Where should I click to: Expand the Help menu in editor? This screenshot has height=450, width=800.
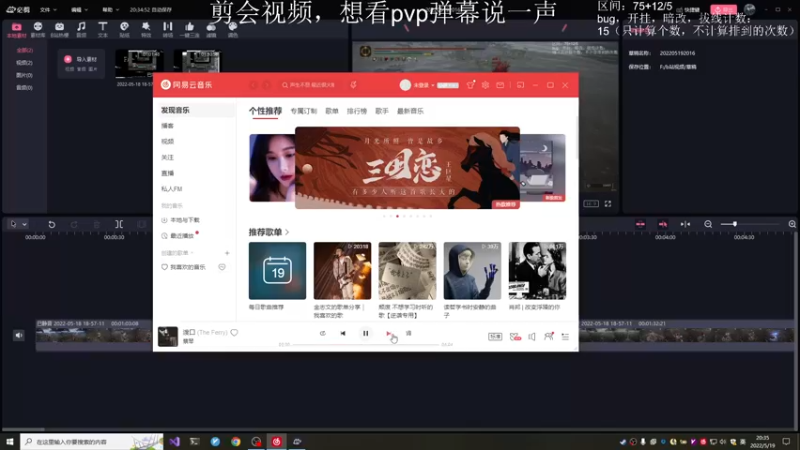click(x=110, y=10)
